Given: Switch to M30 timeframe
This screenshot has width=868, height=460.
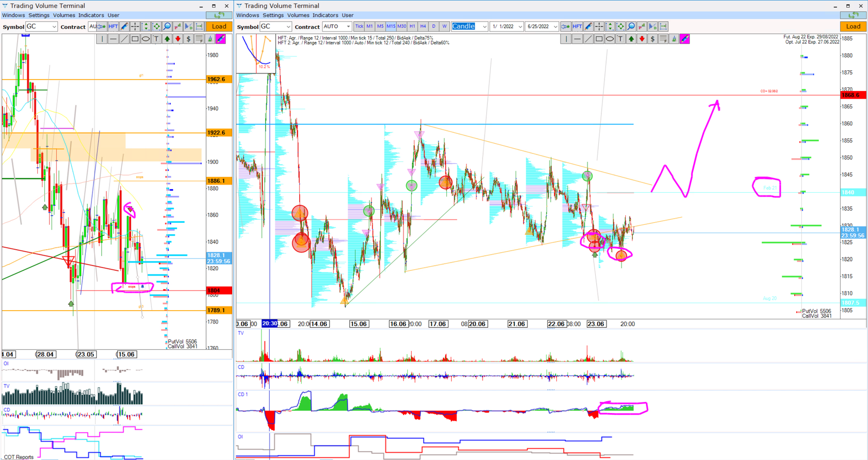Looking at the screenshot, I should 401,26.
